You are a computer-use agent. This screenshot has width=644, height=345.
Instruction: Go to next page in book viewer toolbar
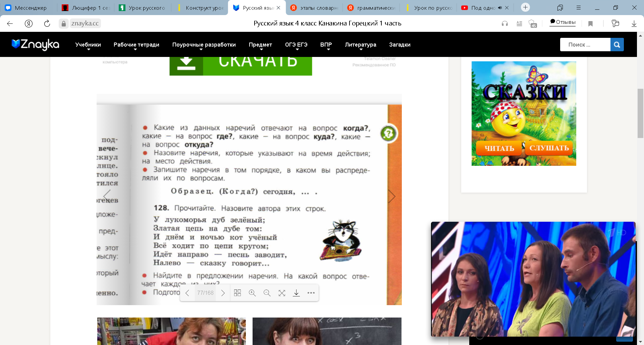[223, 293]
